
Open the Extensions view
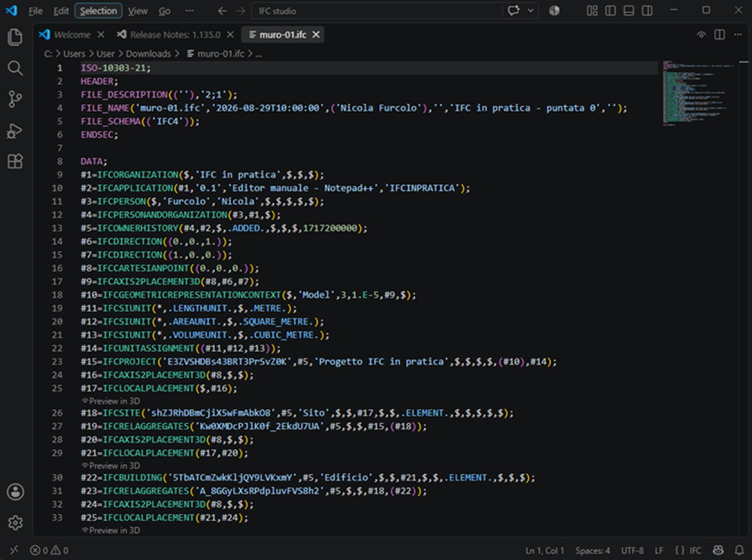pyautogui.click(x=15, y=162)
